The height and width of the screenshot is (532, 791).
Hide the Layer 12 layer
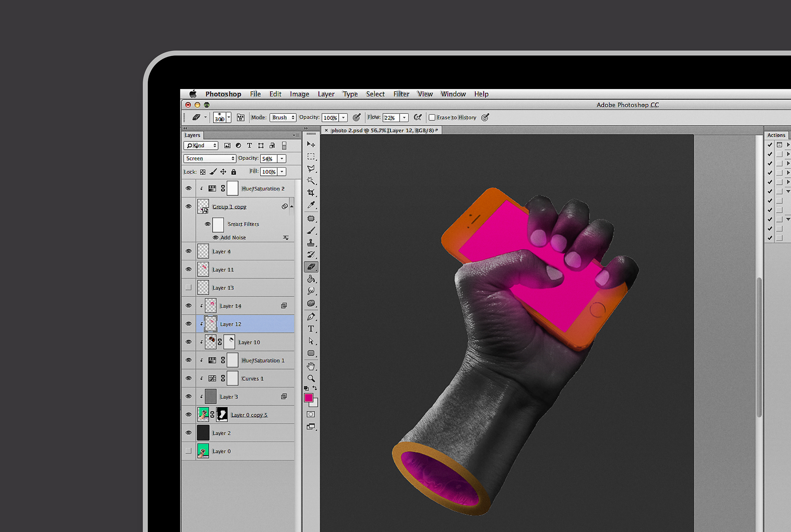(189, 323)
